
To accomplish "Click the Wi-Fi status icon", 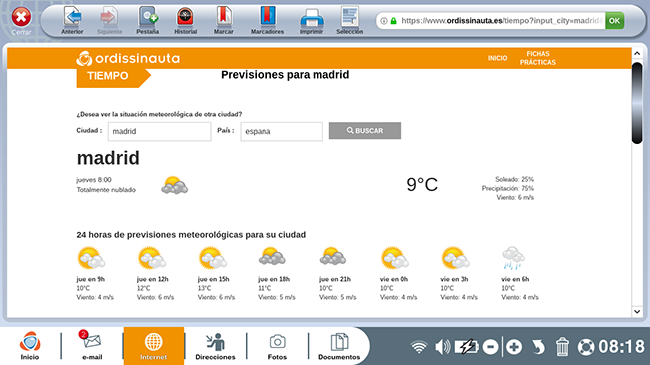I will coord(419,347).
